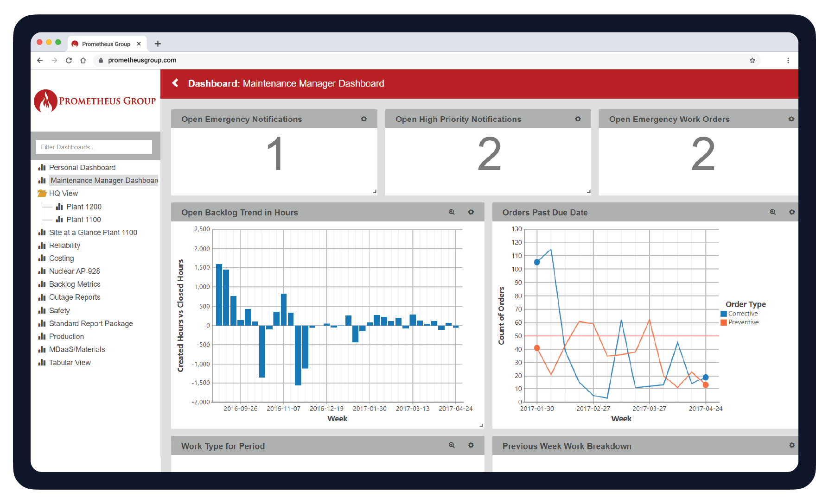This screenshot has height=504, width=829.
Task: Click the magnifier on Work Type for Period
Action: (451, 446)
